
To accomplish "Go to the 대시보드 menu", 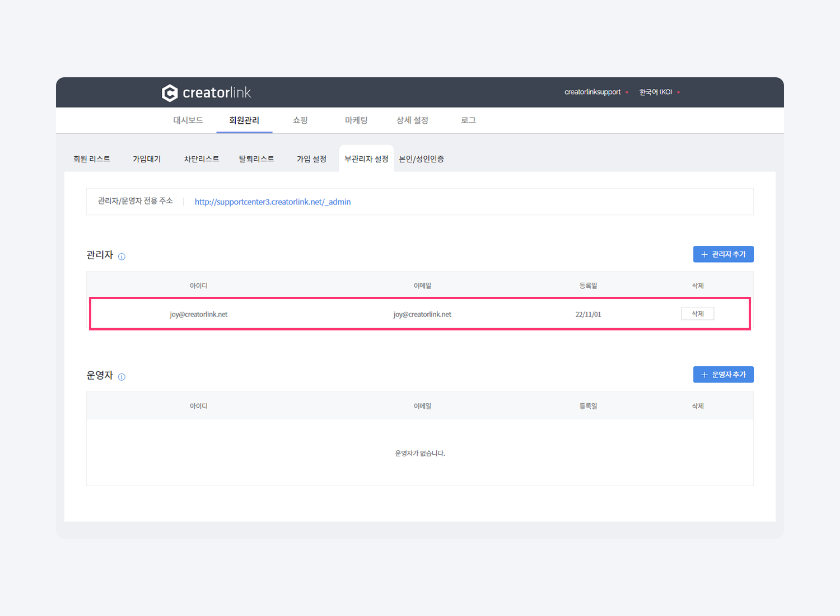I will (188, 120).
